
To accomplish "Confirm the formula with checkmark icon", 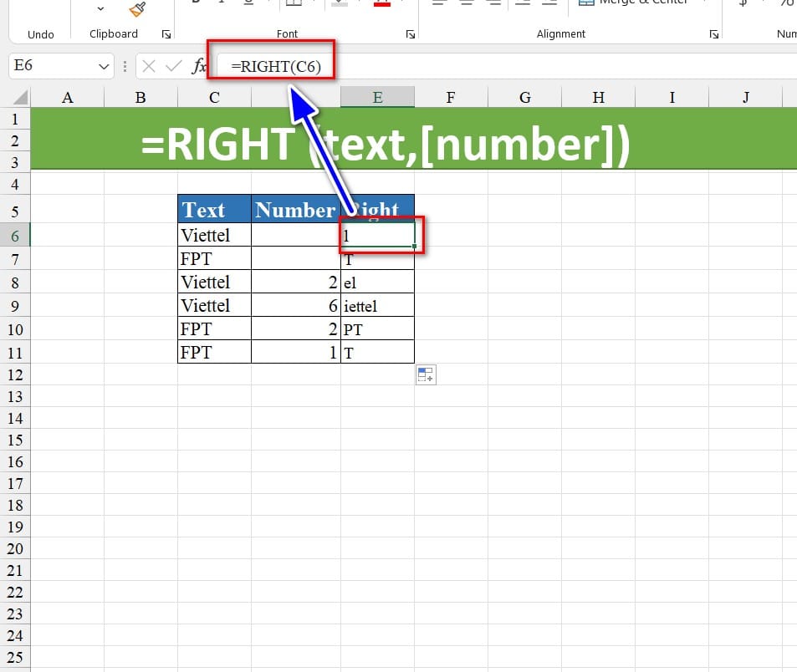I will coord(173,66).
